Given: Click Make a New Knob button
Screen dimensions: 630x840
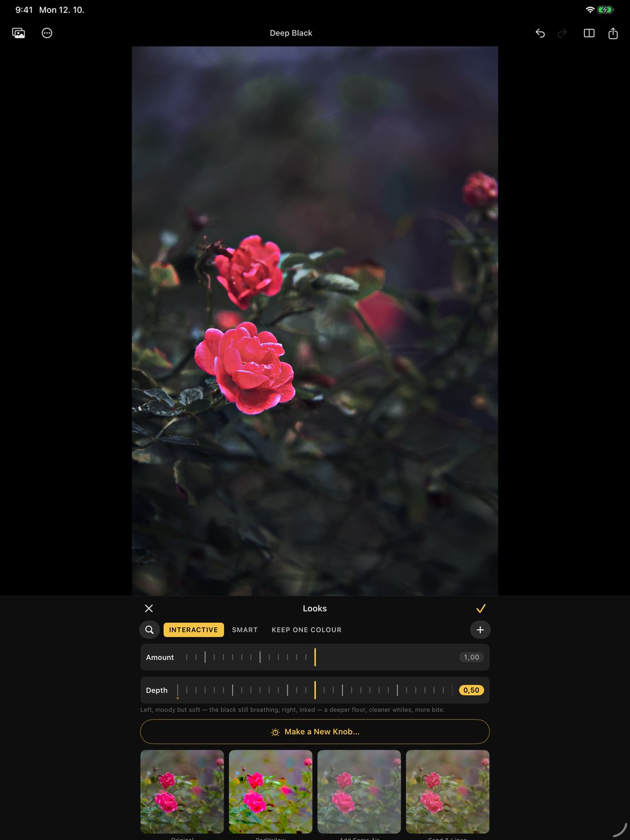Looking at the screenshot, I should pyautogui.click(x=315, y=732).
